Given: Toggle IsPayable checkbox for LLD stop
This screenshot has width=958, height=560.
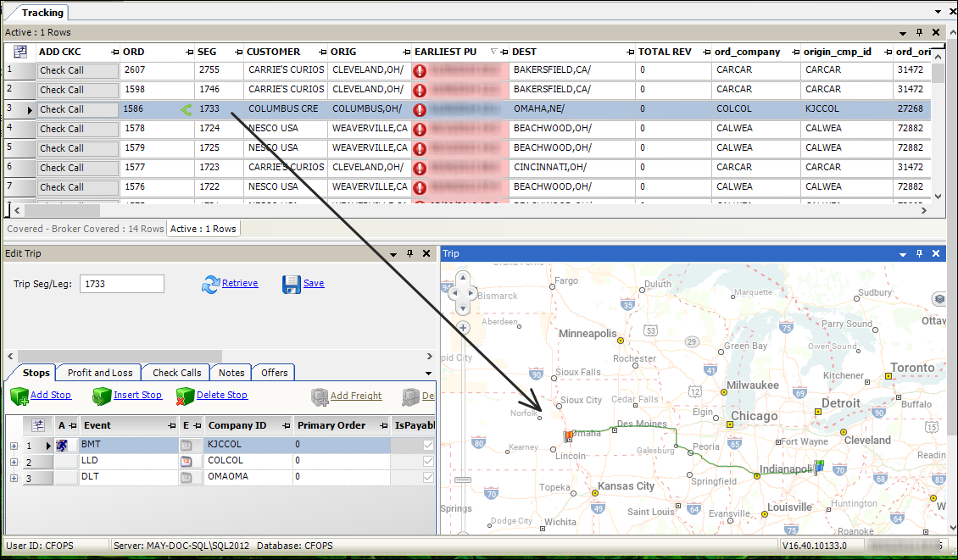Looking at the screenshot, I should point(428,461).
